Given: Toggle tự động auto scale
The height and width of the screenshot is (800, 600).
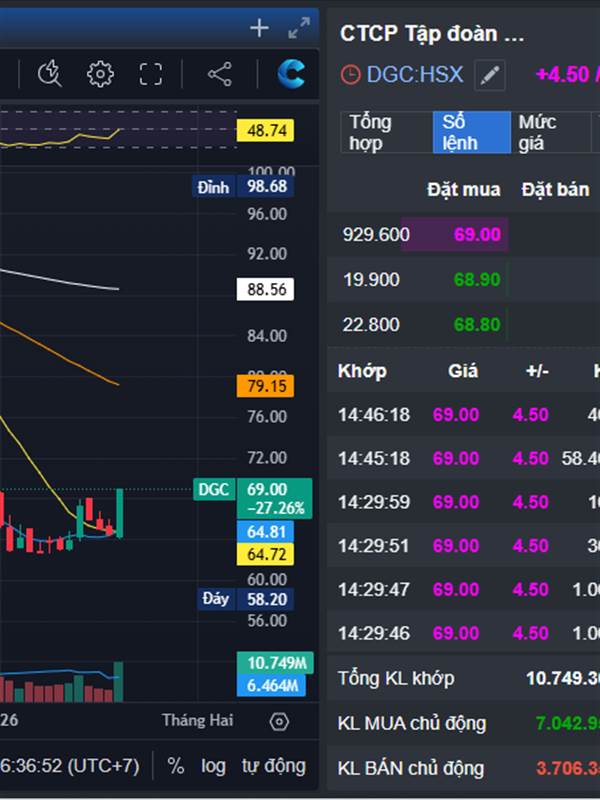Looking at the screenshot, I should pyautogui.click(x=273, y=766).
